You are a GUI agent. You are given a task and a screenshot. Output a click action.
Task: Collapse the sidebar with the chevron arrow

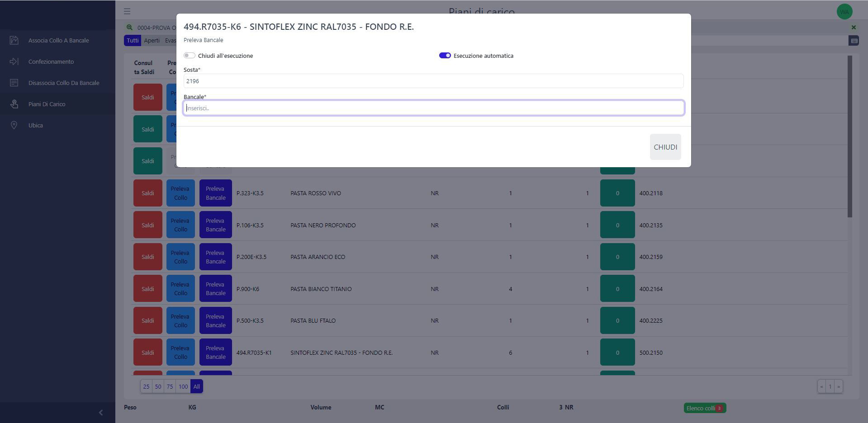coord(100,412)
